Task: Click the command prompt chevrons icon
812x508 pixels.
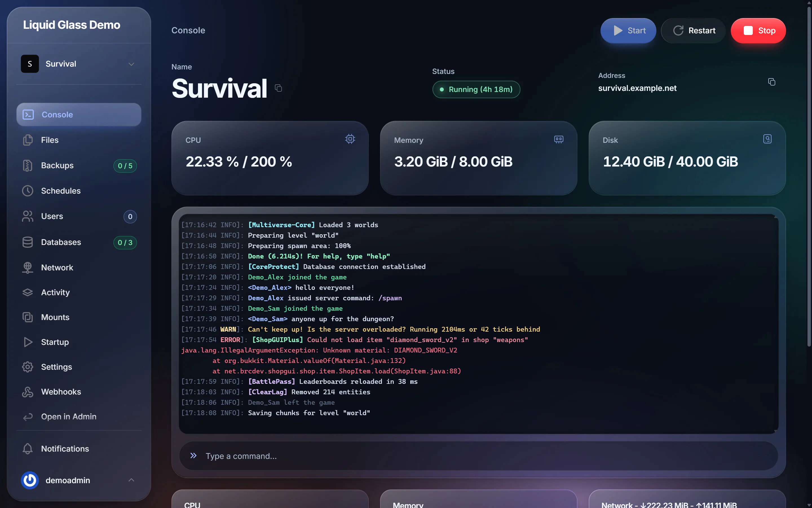Action: click(193, 456)
